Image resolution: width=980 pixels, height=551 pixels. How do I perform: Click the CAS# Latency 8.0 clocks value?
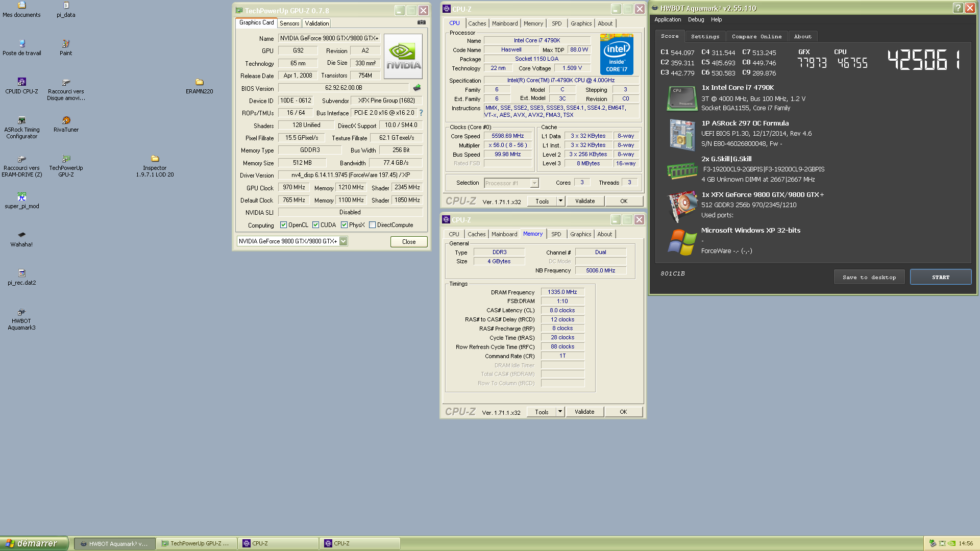pos(562,310)
